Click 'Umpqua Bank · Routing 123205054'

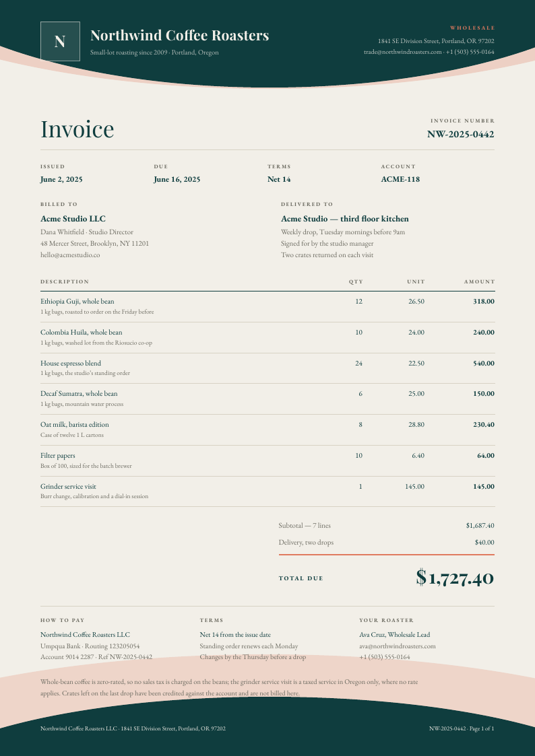[x=90, y=646]
